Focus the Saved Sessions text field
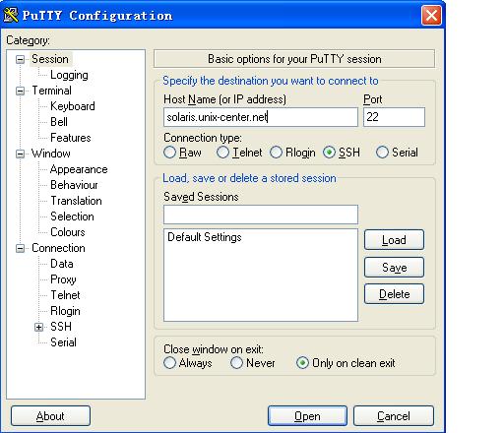 [x=261, y=215]
